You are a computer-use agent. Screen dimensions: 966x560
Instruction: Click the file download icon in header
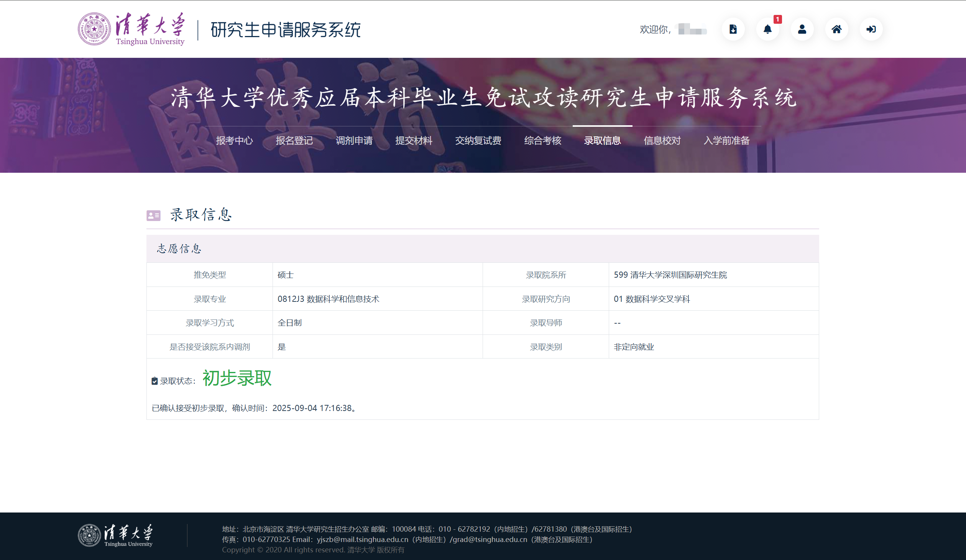pos(733,29)
